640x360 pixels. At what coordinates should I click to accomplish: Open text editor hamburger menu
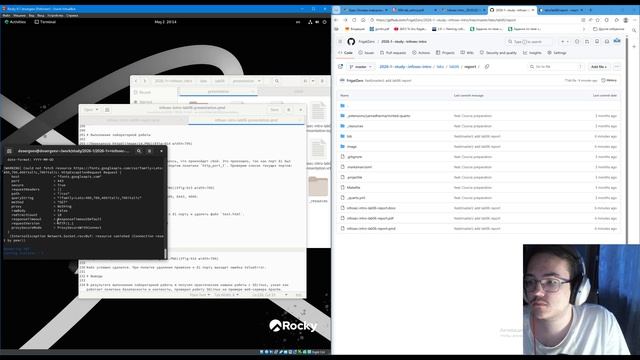[x=289, y=109]
